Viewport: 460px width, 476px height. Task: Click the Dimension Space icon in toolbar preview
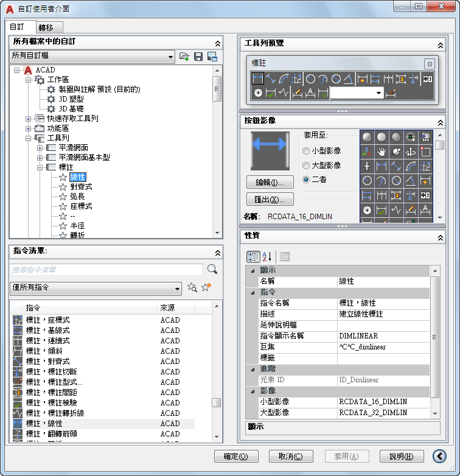(x=401, y=79)
